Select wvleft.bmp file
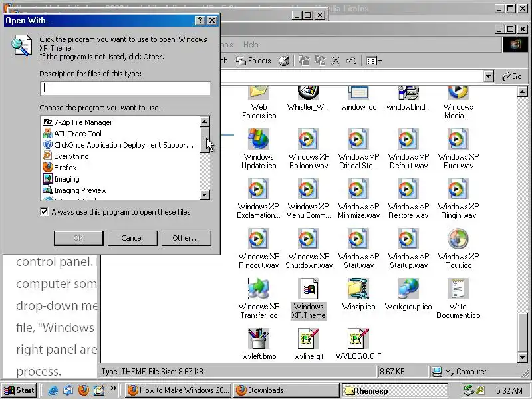532x399 pixels. point(259,344)
